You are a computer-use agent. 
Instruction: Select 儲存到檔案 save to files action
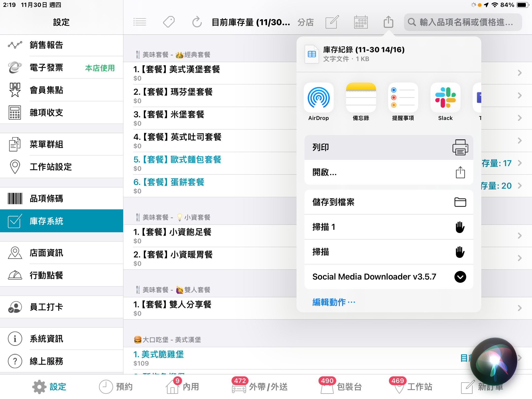(x=389, y=202)
